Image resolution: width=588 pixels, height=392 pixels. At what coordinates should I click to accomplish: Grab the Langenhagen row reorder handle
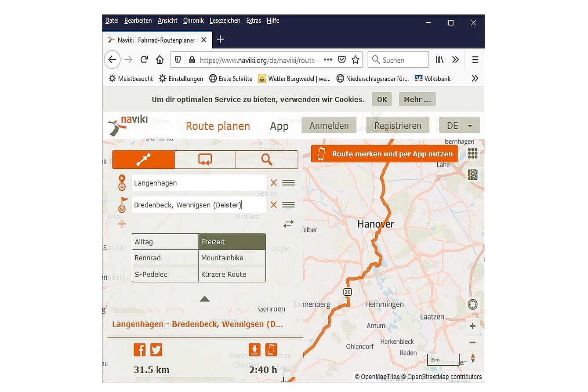288,183
